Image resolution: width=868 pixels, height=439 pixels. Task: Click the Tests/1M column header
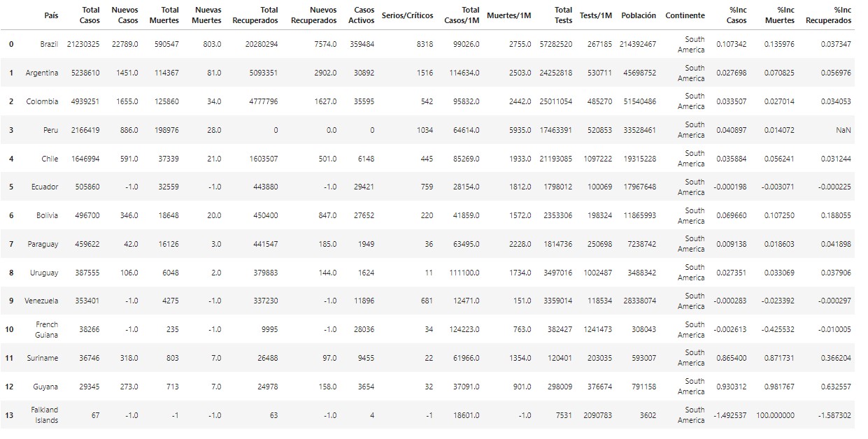click(x=596, y=15)
